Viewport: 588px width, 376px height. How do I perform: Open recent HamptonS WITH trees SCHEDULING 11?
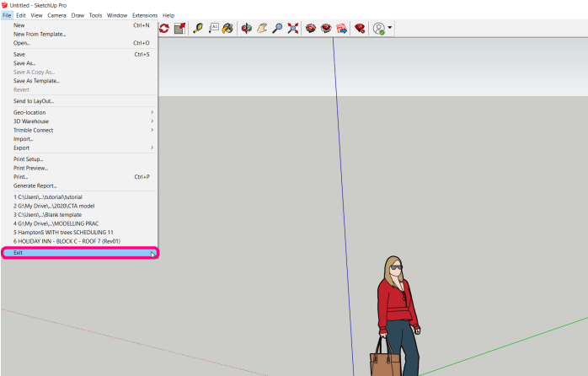pyautogui.click(x=79, y=233)
